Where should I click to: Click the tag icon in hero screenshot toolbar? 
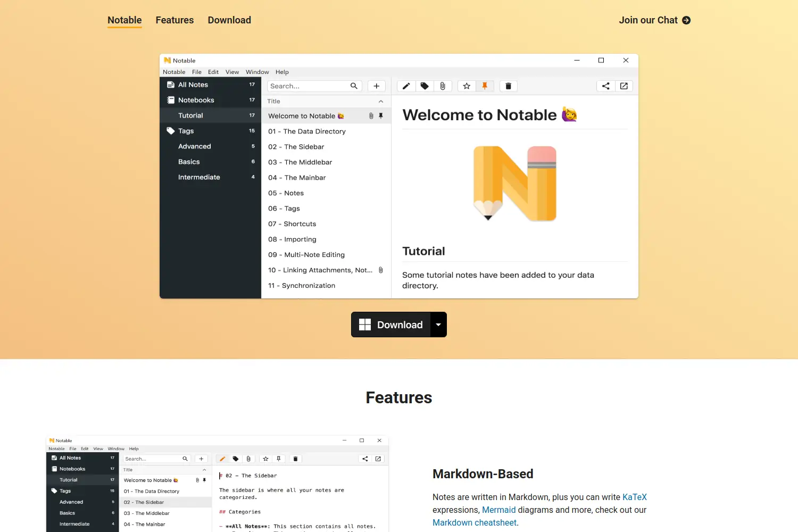coord(425,86)
